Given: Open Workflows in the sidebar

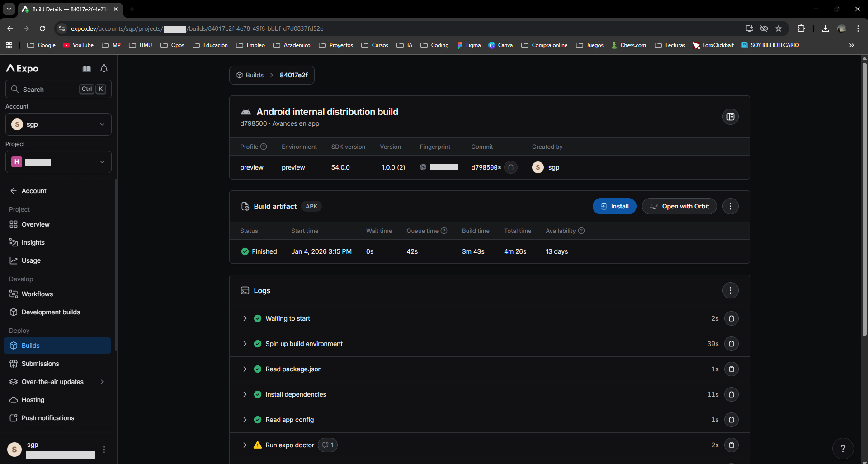Looking at the screenshot, I should [37, 294].
